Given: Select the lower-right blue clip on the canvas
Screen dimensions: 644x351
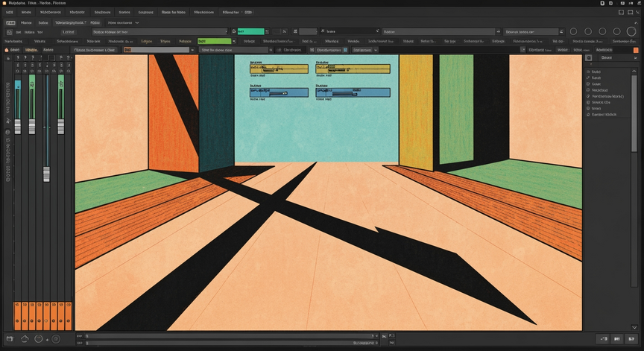Looking at the screenshot, I should (353, 92).
